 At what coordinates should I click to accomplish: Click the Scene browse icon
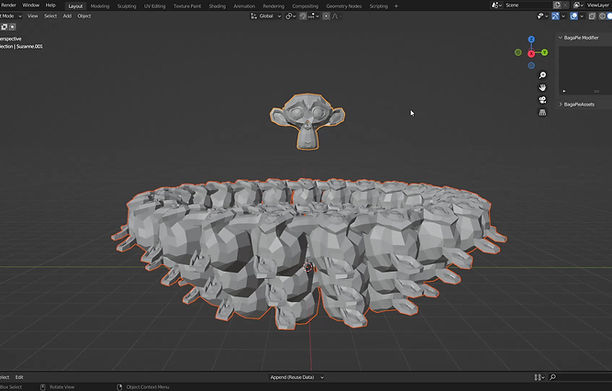pyautogui.click(x=496, y=5)
